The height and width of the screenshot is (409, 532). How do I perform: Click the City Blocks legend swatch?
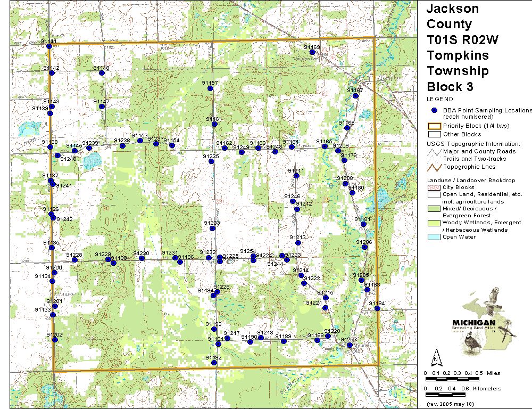[x=435, y=187]
